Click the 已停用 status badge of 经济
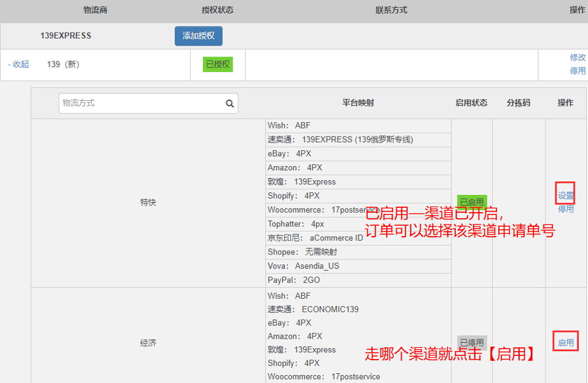The width and height of the screenshot is (588, 383). coord(472,342)
